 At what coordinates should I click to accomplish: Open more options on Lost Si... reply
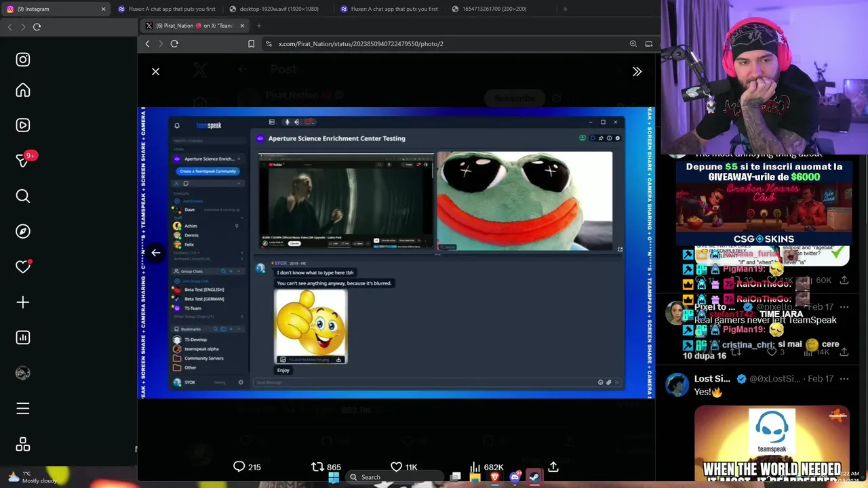[x=844, y=379]
